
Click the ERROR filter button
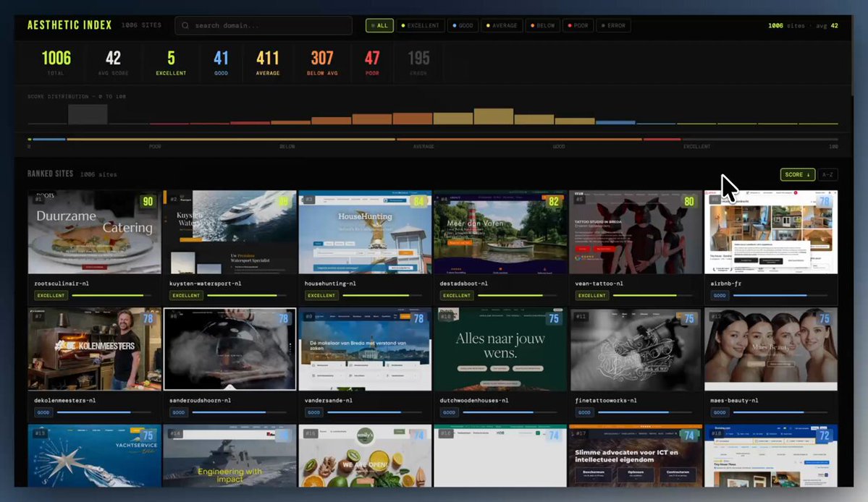point(612,25)
